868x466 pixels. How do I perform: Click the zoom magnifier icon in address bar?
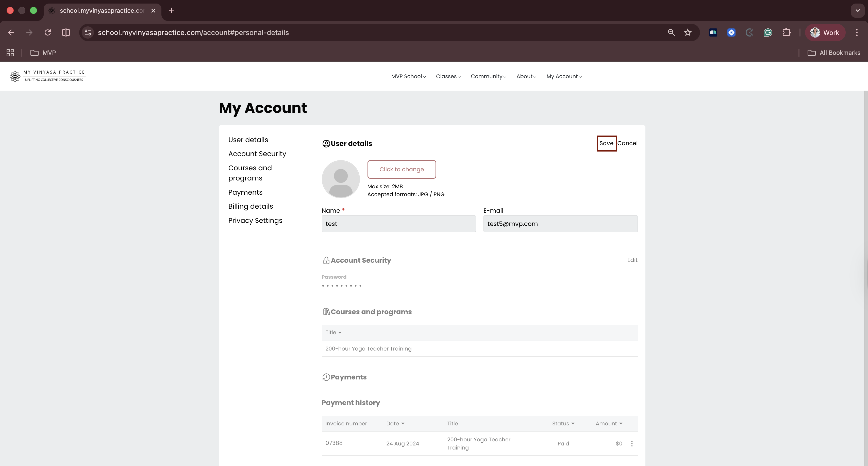671,33
